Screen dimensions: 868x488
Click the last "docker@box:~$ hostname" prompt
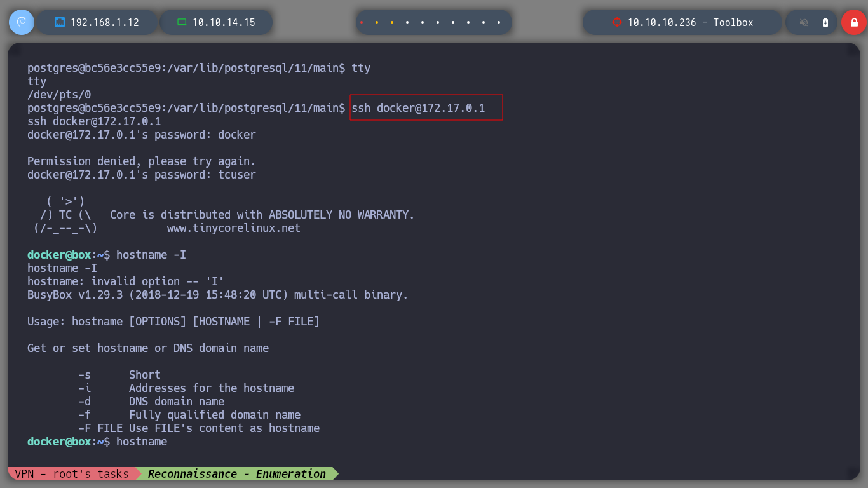click(x=97, y=442)
